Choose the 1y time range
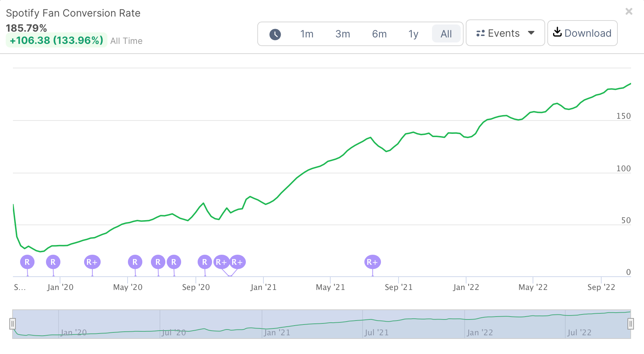Image resolution: width=644 pixels, height=354 pixels. point(413,34)
